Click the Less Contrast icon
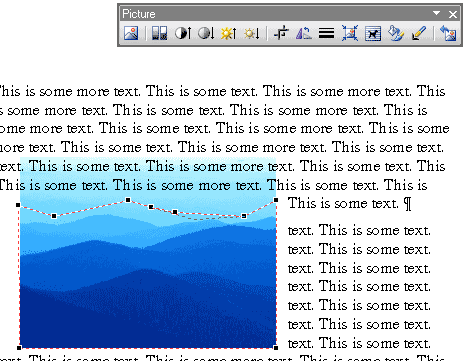Viewport: 466px width, 361px height. (x=206, y=33)
